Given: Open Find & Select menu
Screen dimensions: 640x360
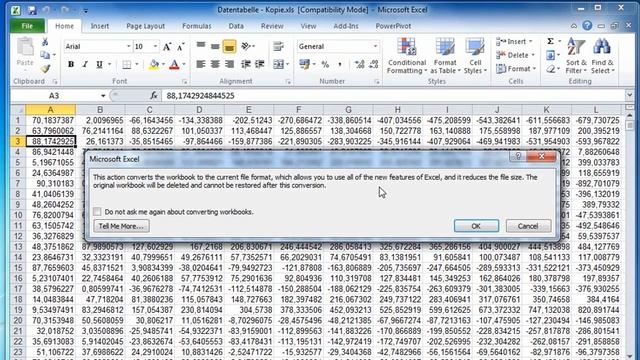Looking at the screenshot, I should tap(602, 56).
